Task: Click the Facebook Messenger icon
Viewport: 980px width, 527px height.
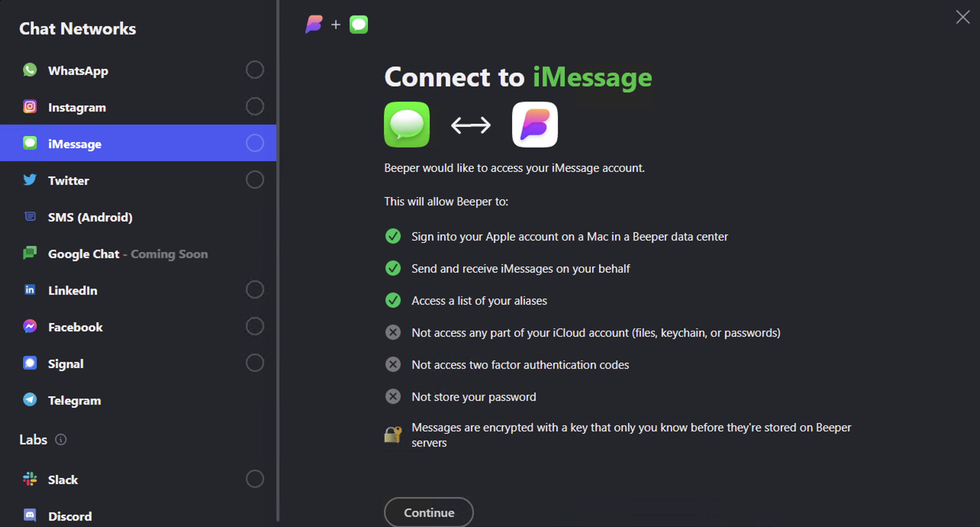Action: click(x=31, y=327)
